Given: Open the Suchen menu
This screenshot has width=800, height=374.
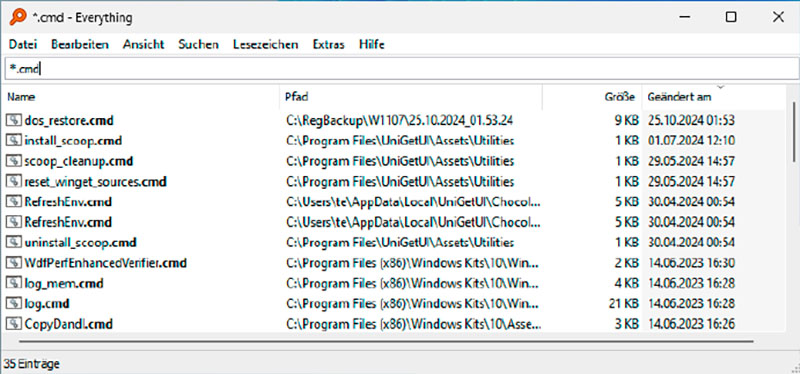Looking at the screenshot, I should click(198, 44).
